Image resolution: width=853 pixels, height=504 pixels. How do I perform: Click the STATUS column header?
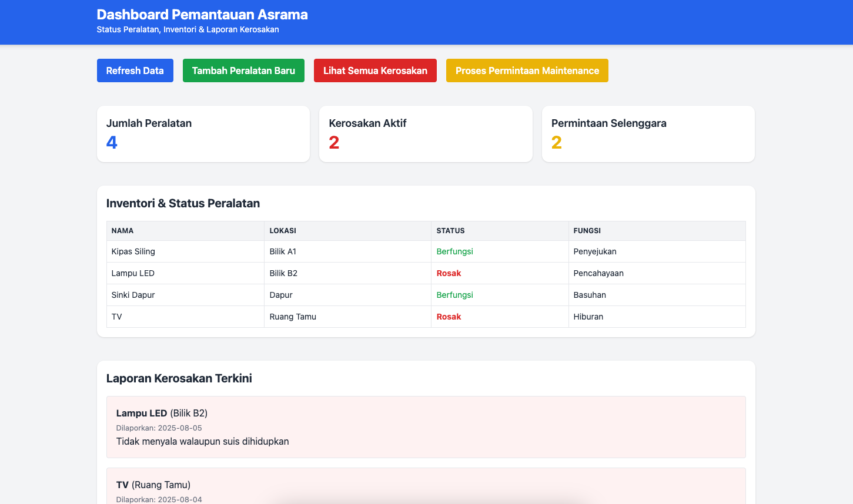[x=500, y=231]
